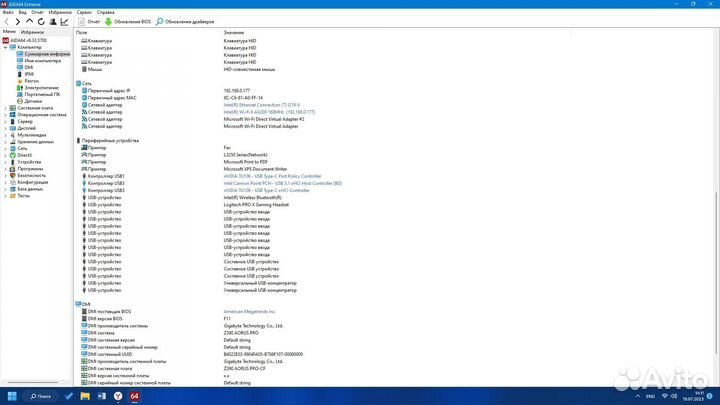Expand the Мультимедиа tree node
720x405 pixels.
[x=6, y=135]
